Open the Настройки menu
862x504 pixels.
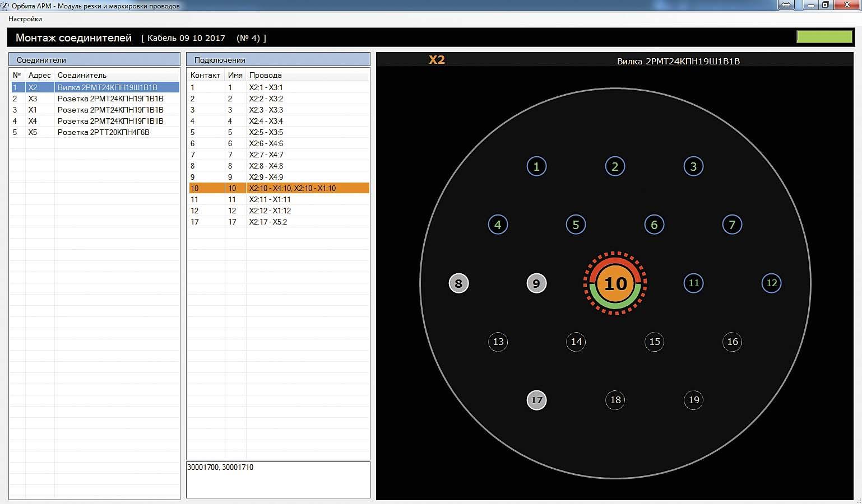click(x=25, y=19)
